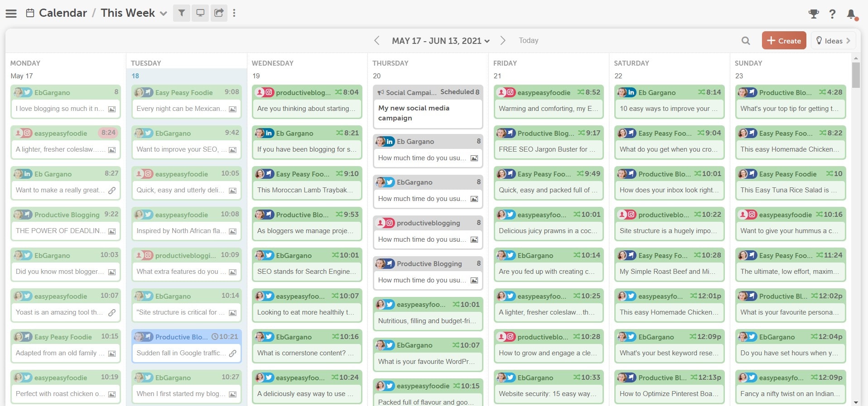Click the clock icon beside 10:21 on Tuesday
868x406 pixels.
pyautogui.click(x=216, y=337)
